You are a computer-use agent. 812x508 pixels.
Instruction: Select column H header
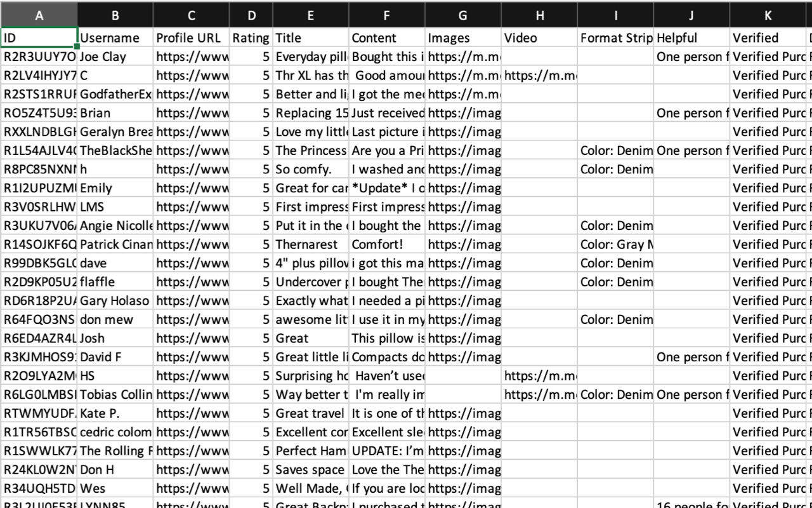pyautogui.click(x=539, y=16)
